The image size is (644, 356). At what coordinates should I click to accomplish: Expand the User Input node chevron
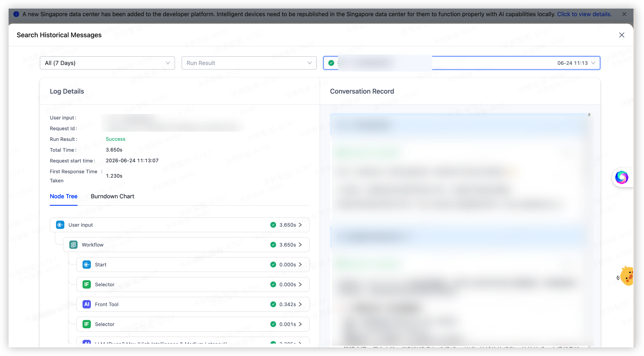[300, 225]
